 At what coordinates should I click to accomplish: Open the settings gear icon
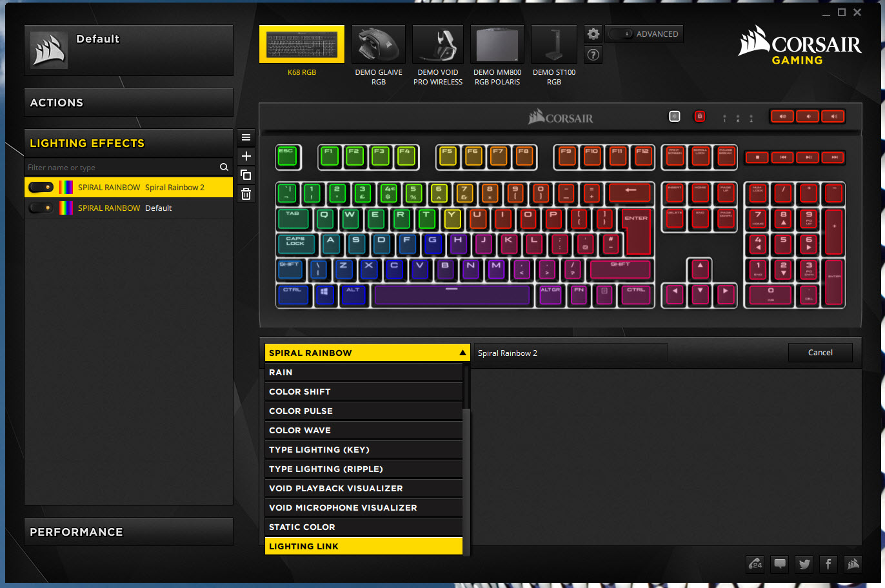pos(593,34)
